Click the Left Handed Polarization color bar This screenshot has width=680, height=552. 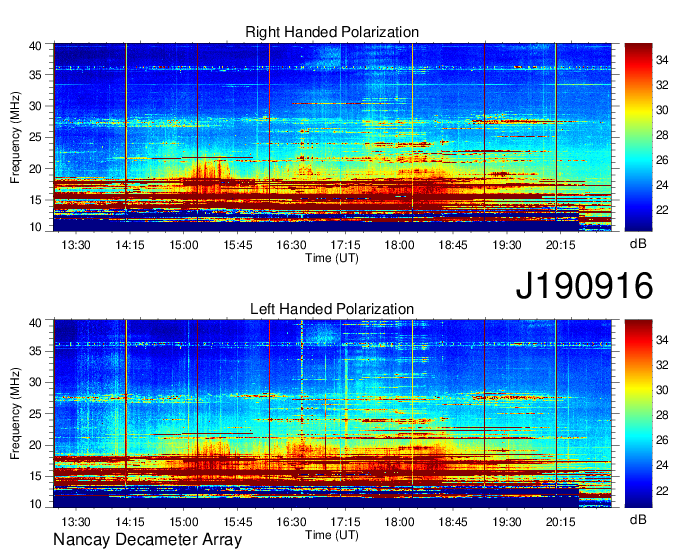tap(638, 414)
